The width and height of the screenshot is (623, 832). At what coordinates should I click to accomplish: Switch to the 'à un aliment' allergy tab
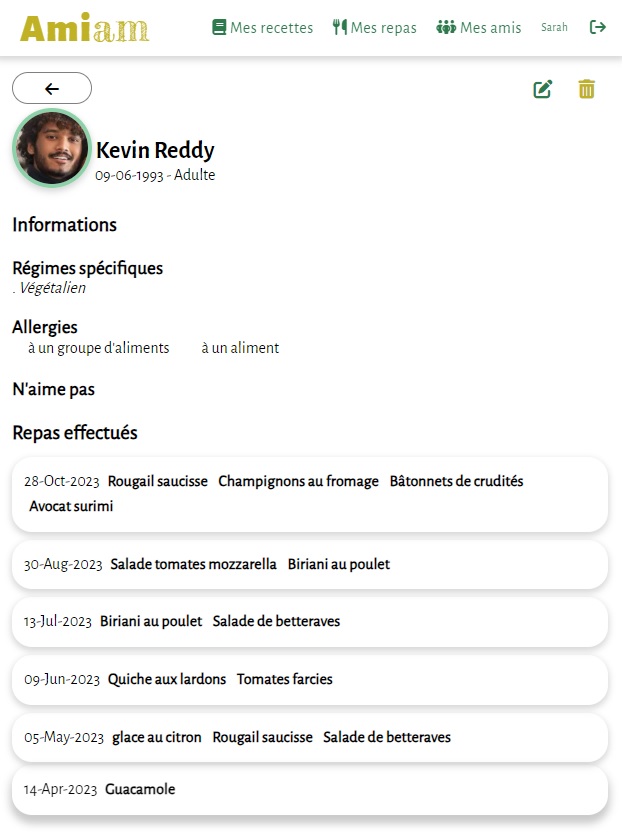click(239, 348)
